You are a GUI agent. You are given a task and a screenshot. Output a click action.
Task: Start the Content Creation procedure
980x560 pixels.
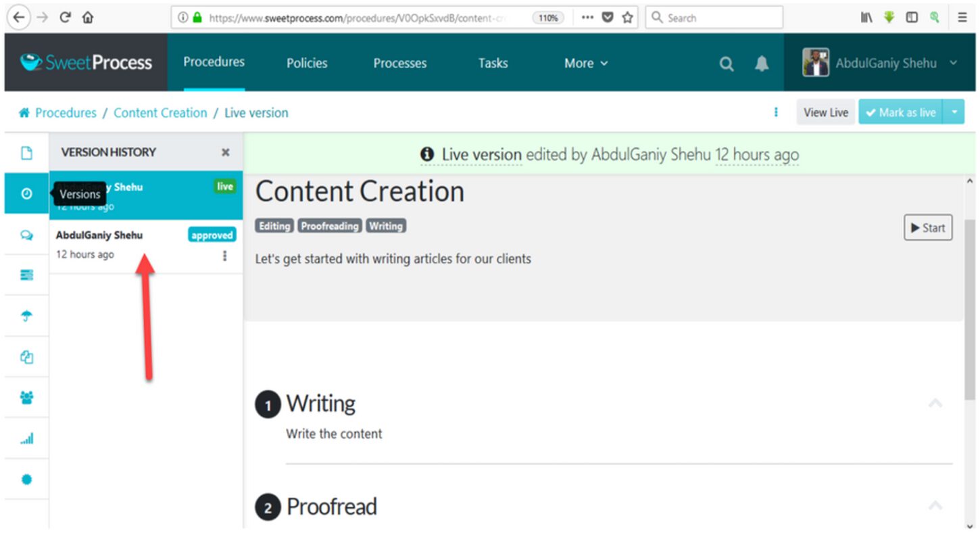click(x=928, y=227)
